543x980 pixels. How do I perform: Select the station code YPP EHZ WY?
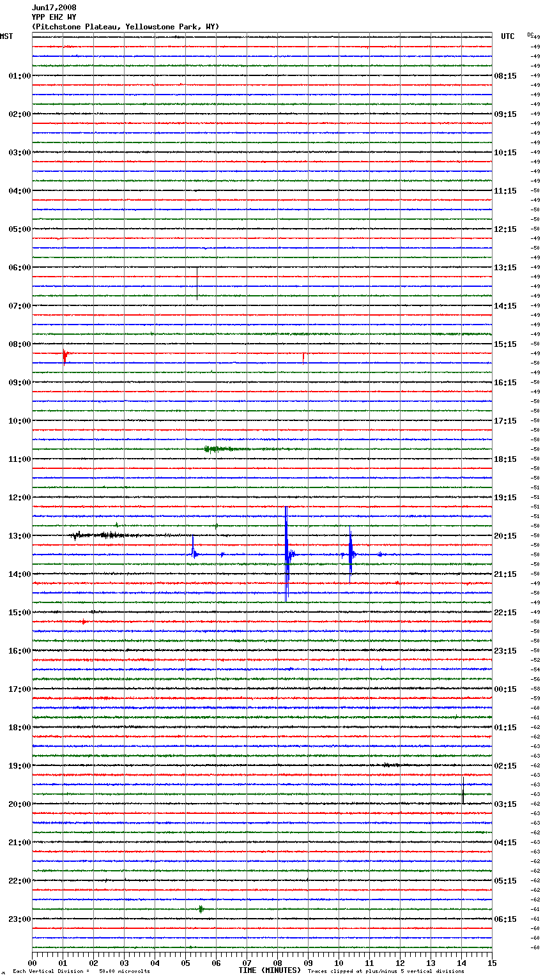54,17
